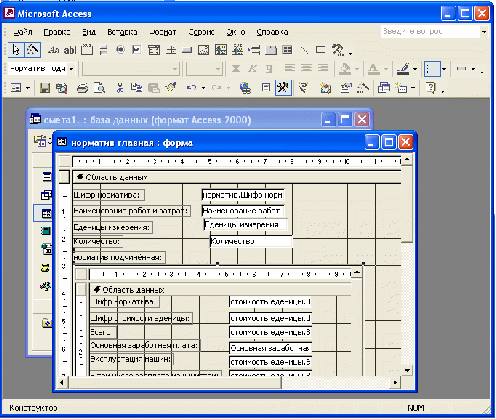Viewport: 496px width, 419px height.
Task: Click the Область данных section bar of main form
Action: coord(237,177)
